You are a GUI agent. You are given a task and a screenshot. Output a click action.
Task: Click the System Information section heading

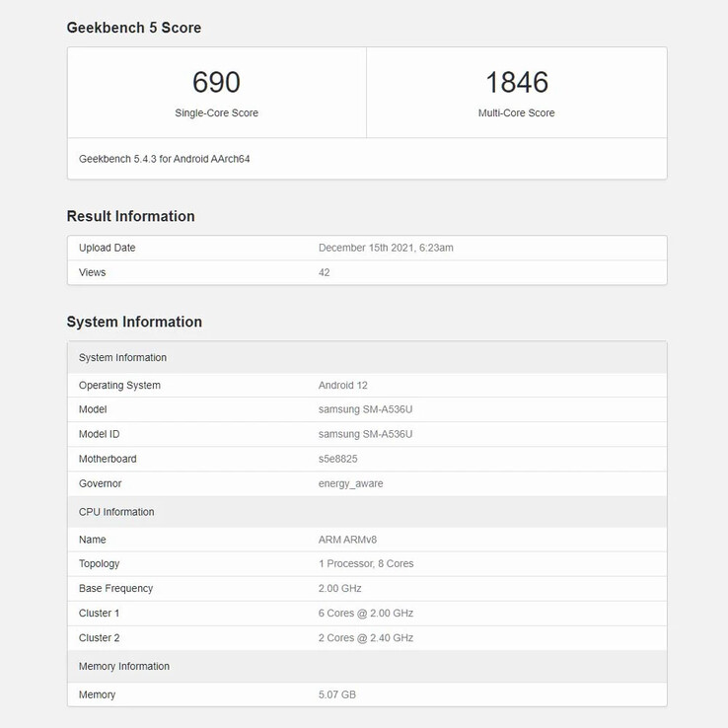134,322
